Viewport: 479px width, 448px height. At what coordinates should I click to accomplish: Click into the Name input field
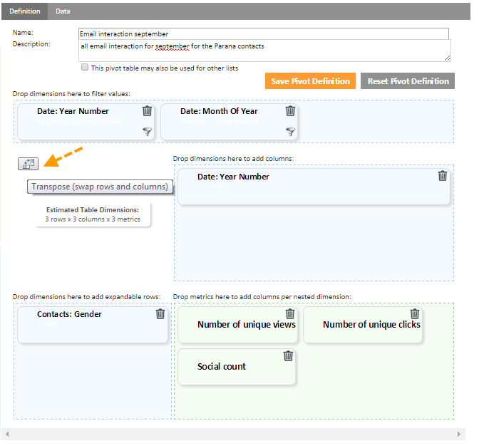(x=264, y=33)
